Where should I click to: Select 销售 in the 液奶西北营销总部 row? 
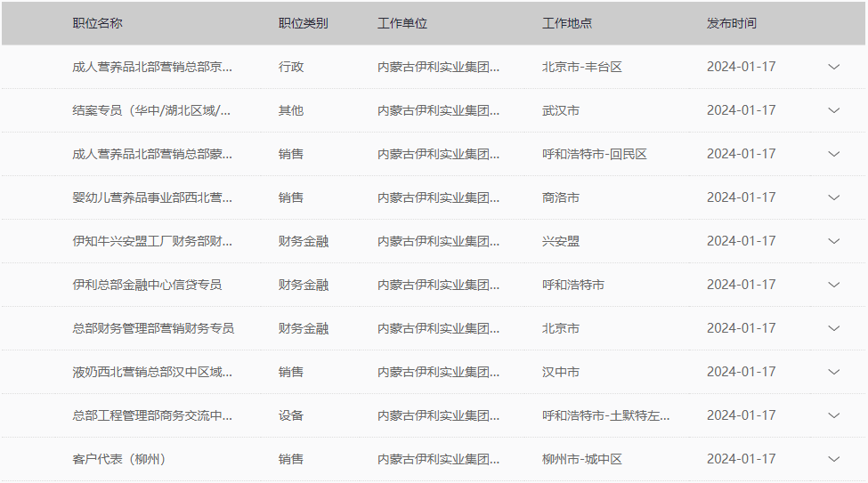click(291, 372)
